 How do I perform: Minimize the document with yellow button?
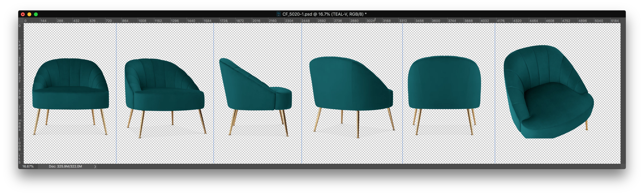click(29, 14)
